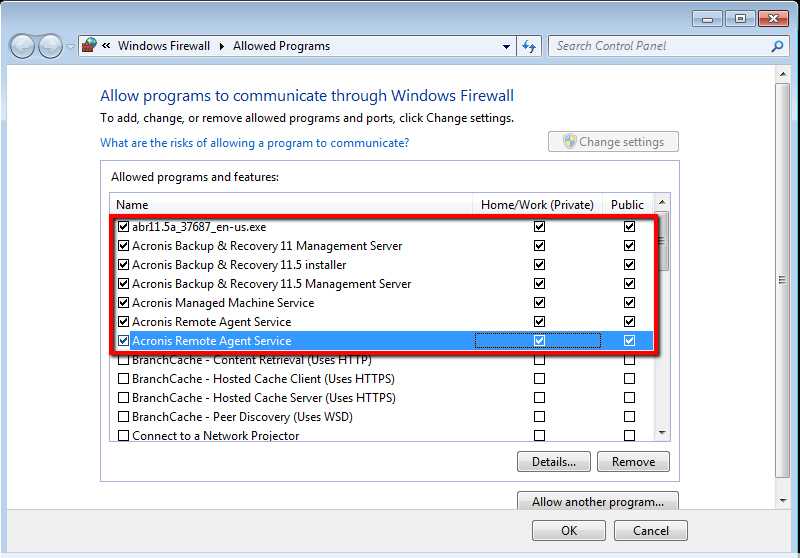Click the Forward navigation arrow
800x558 pixels.
[51, 46]
